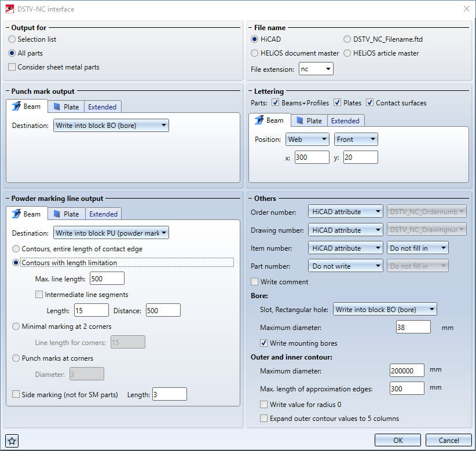Click the favorites star icon

[x=12, y=441]
